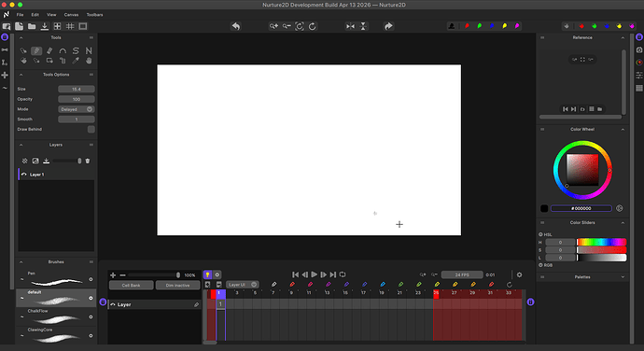644x351 pixels.
Task: Open a file with folder icon
Action: click(x=32, y=26)
